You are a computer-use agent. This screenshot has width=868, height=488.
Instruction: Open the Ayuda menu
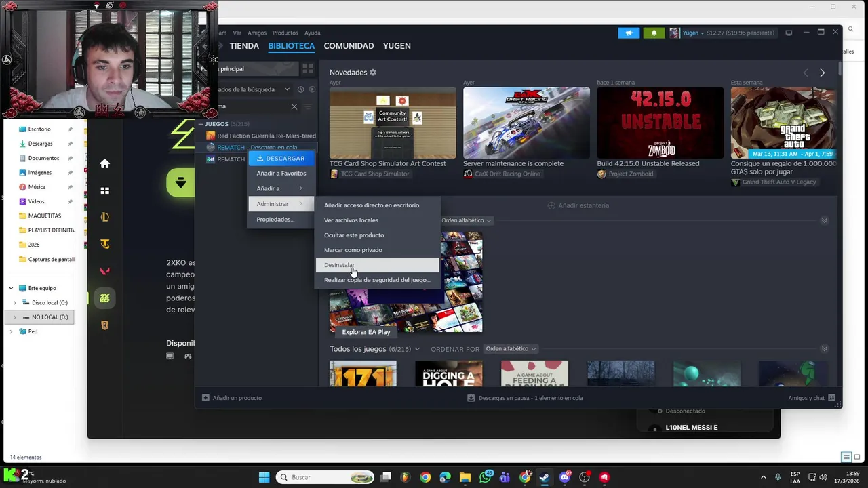(312, 33)
